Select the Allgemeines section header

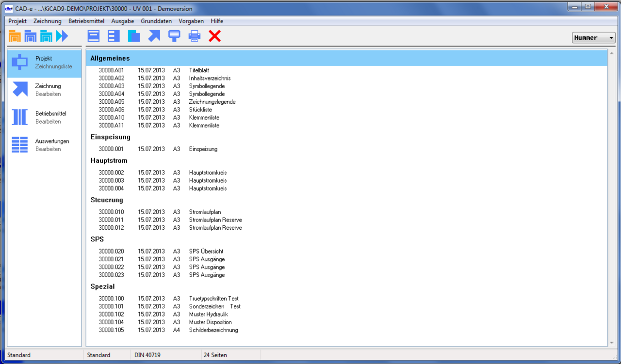point(346,58)
